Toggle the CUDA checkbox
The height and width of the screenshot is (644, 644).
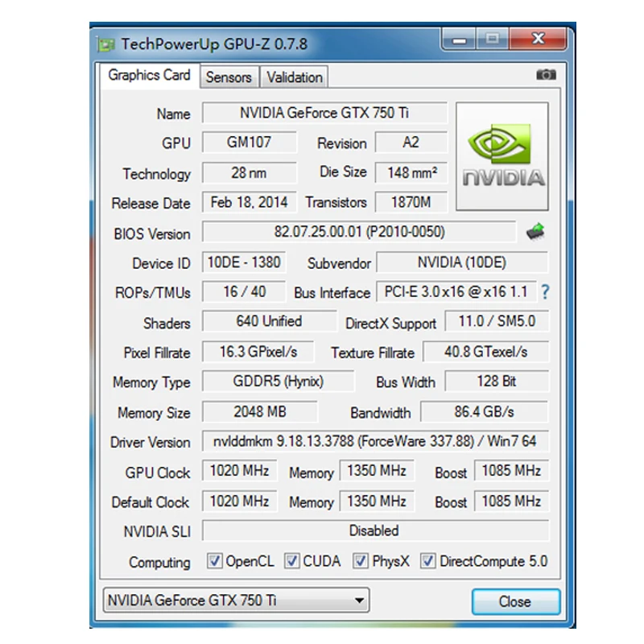[x=291, y=560]
